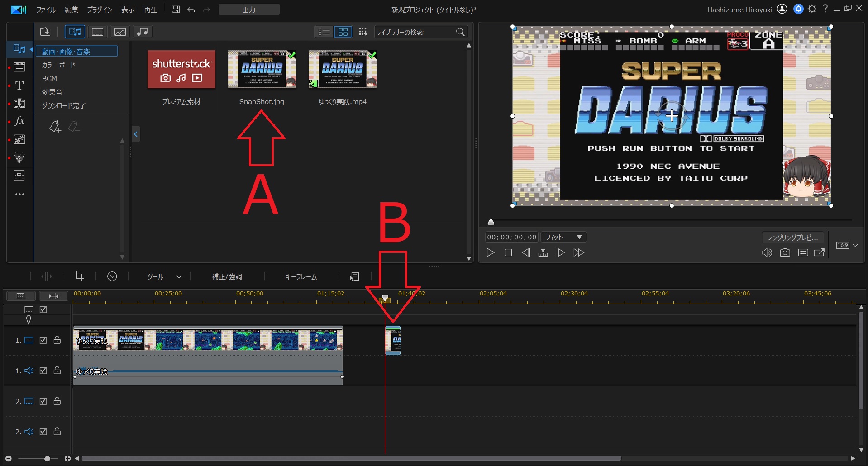Open the 再生 menu
The height and width of the screenshot is (466, 868).
[x=150, y=10]
